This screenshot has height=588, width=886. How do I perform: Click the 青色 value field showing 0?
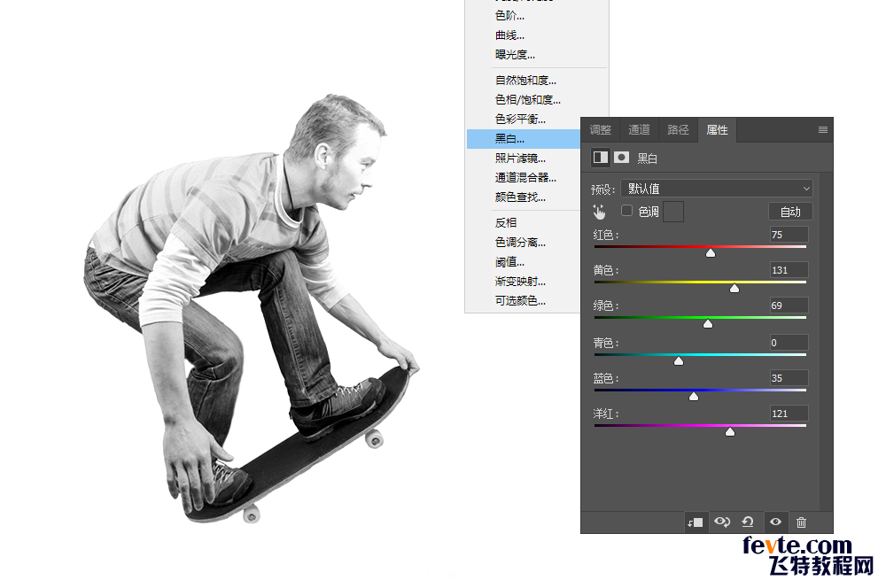[x=789, y=343]
